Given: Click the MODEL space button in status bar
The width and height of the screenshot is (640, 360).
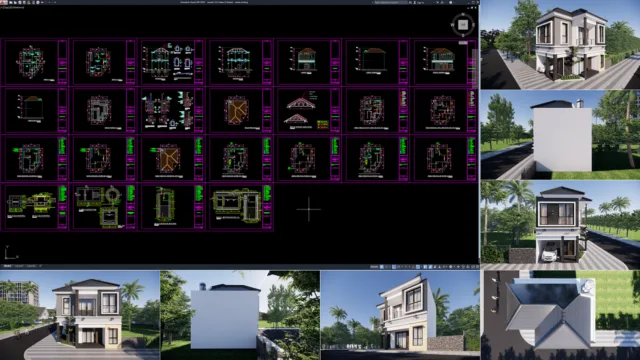Looking at the screenshot, I should [x=374, y=267].
